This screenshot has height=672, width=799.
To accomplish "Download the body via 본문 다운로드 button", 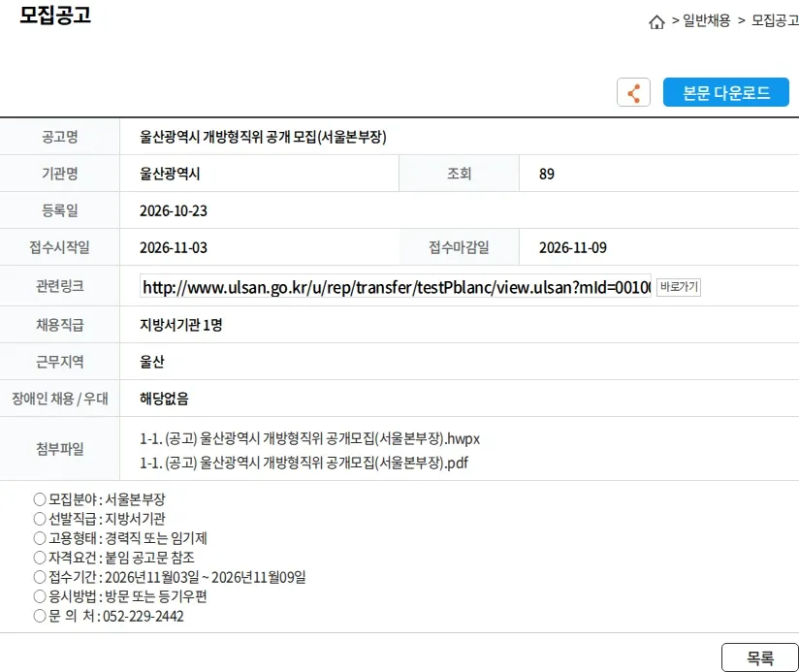I will [x=725, y=92].
